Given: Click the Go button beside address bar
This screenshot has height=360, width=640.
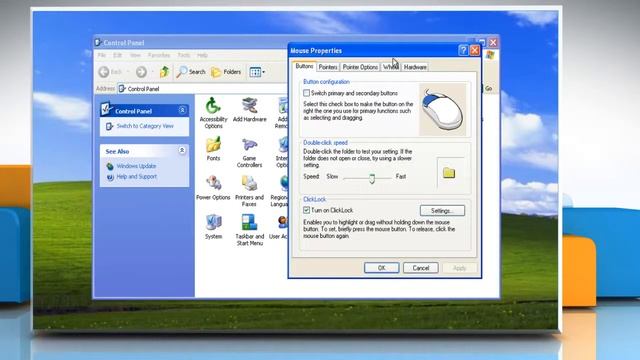Looking at the screenshot, I should [488, 88].
